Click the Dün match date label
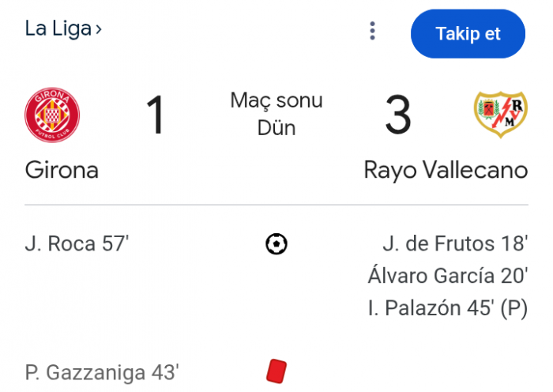This screenshot has height=392, width=553. 276,128
